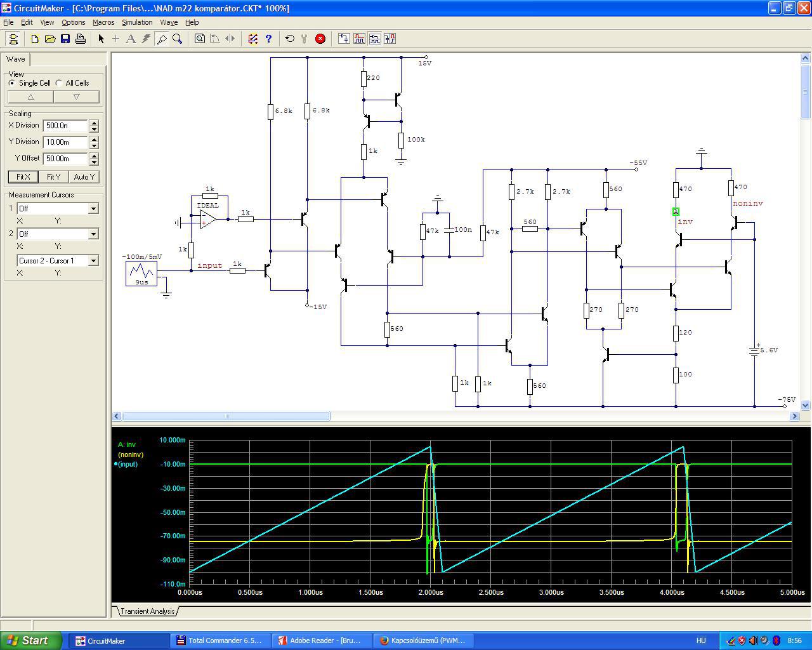This screenshot has width=812, height=650.
Task: Open file using the folder icon
Action: [x=50, y=39]
